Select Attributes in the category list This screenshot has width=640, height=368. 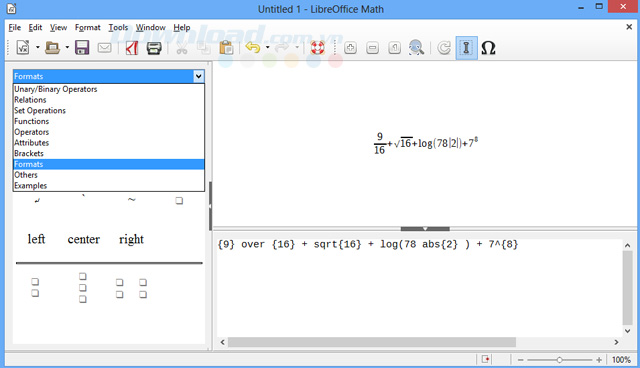[x=109, y=143]
